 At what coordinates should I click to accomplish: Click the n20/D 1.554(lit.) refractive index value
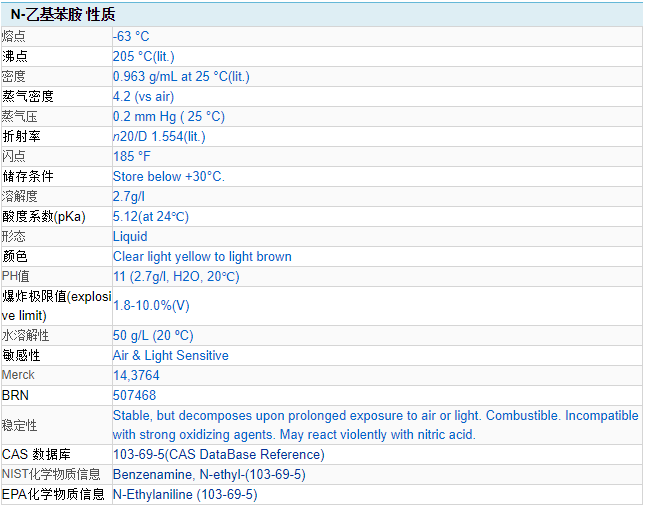[159, 136]
